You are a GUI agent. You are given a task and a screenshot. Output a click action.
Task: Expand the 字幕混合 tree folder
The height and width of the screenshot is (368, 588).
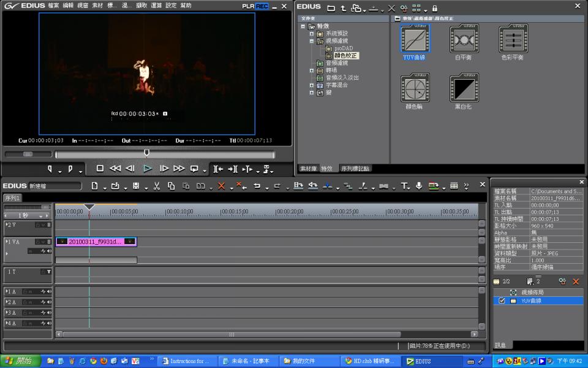point(312,85)
